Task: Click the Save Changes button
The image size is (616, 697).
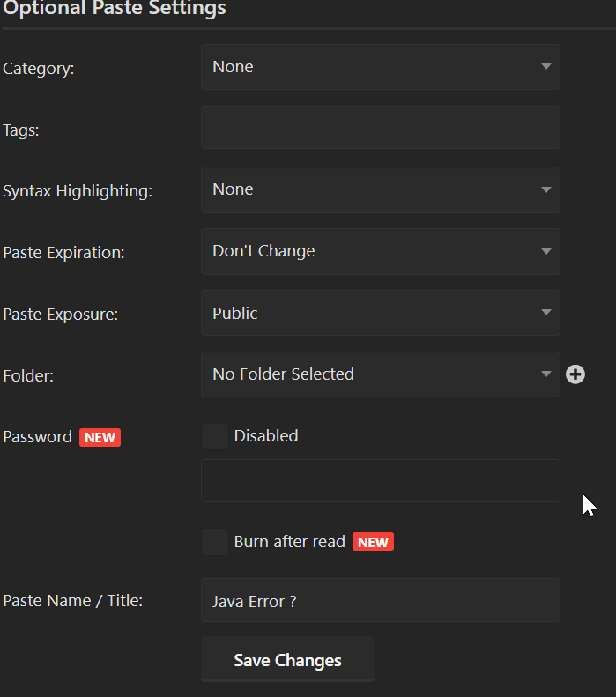Action: click(287, 660)
